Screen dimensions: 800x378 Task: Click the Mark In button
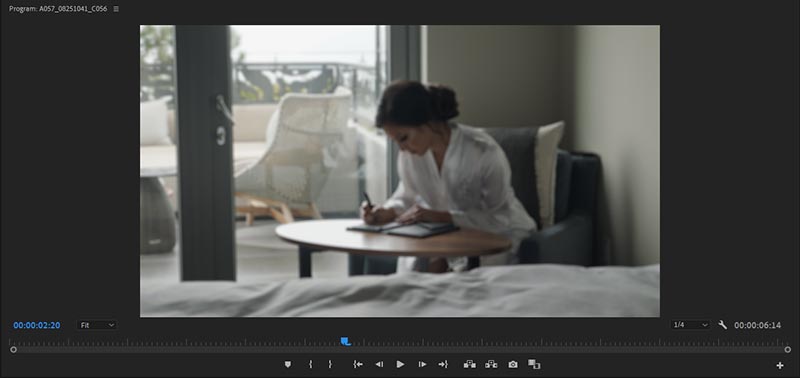310,364
